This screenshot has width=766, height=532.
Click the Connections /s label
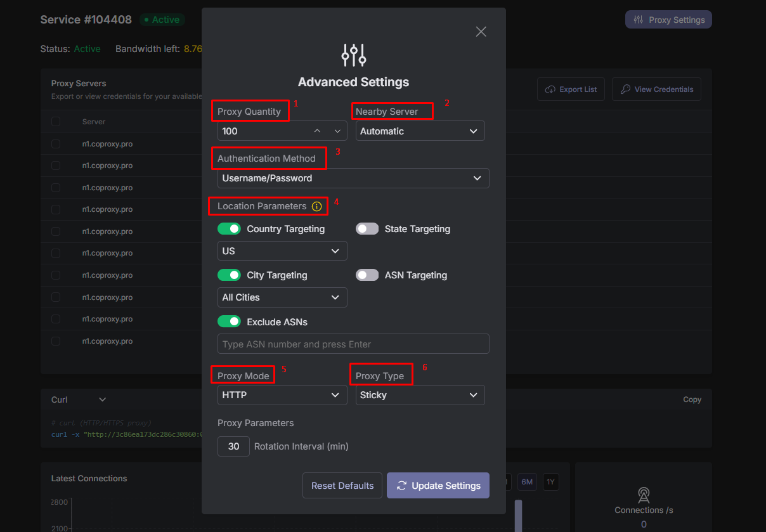coord(644,510)
